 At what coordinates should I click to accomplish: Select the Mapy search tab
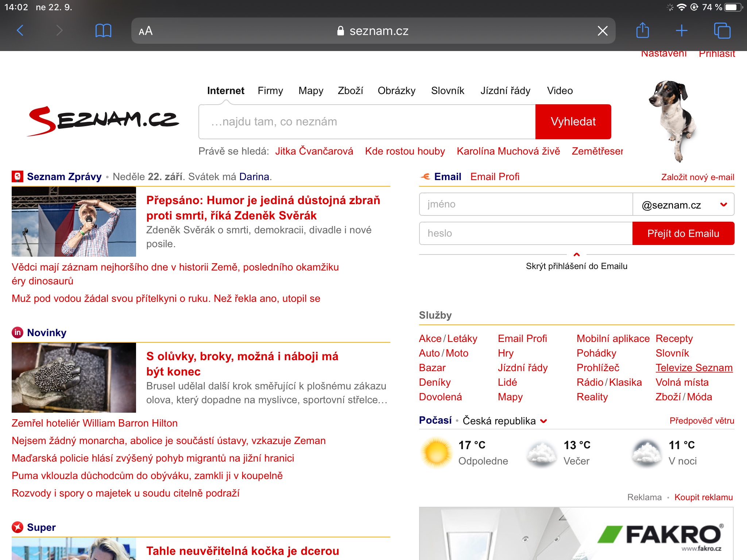[311, 91]
